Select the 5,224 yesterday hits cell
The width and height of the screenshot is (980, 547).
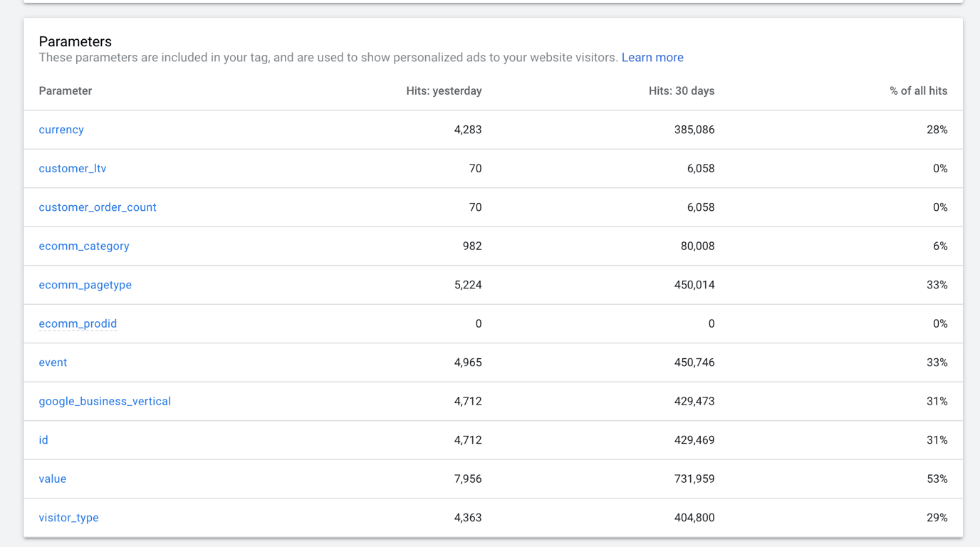click(x=467, y=285)
